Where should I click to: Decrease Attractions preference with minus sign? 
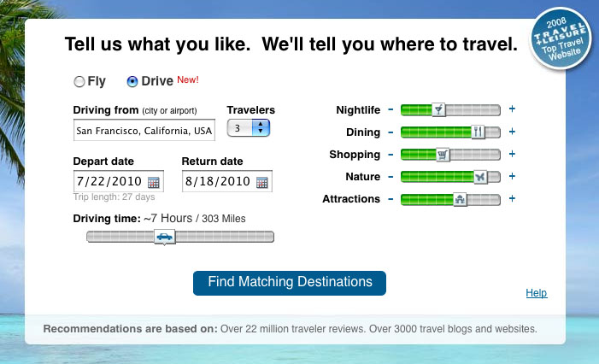click(x=391, y=199)
